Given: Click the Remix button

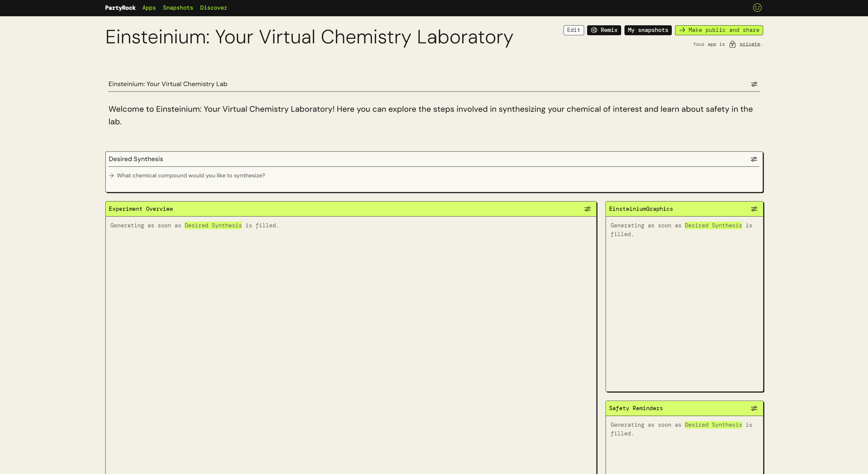Looking at the screenshot, I should pos(604,30).
